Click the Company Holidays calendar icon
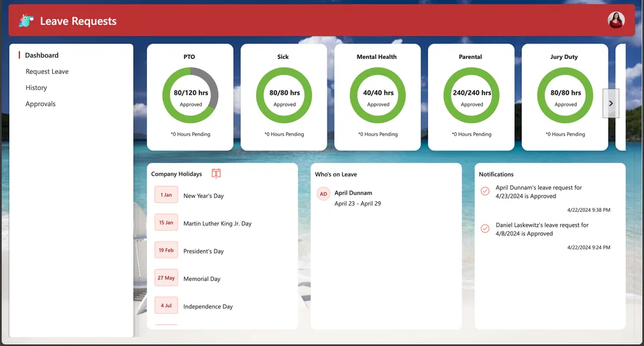 pos(216,174)
